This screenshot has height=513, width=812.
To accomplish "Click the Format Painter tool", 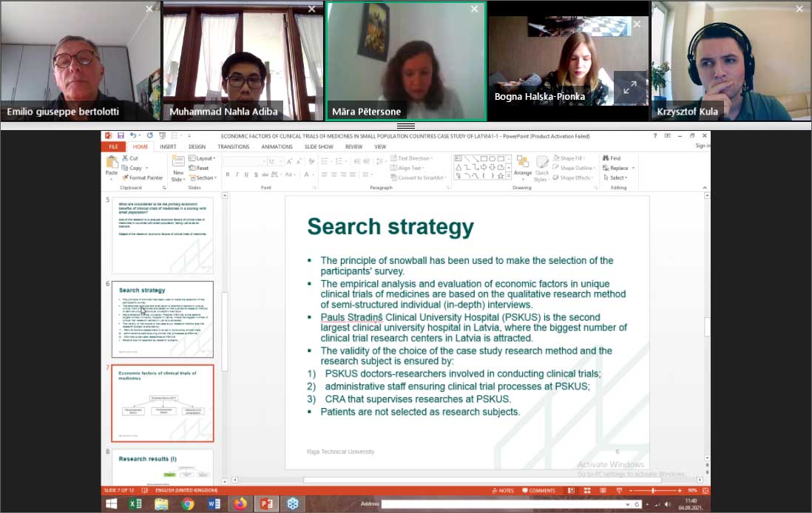I will 143,177.
